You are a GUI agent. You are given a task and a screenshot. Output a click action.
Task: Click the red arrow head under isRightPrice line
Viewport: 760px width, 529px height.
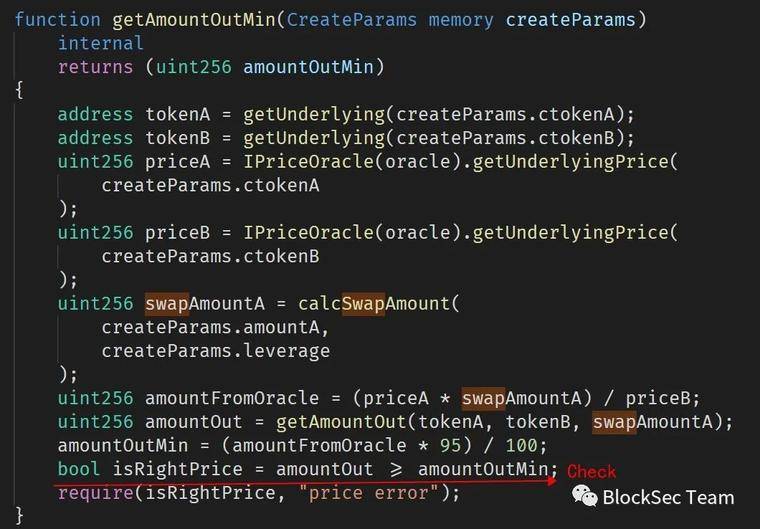click(x=552, y=481)
